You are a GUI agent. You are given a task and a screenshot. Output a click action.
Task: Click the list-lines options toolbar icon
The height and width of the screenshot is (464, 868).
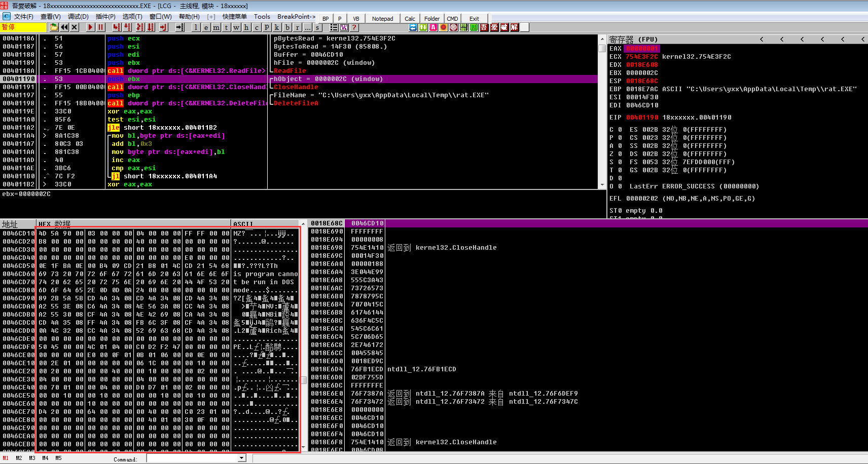pos(334,27)
